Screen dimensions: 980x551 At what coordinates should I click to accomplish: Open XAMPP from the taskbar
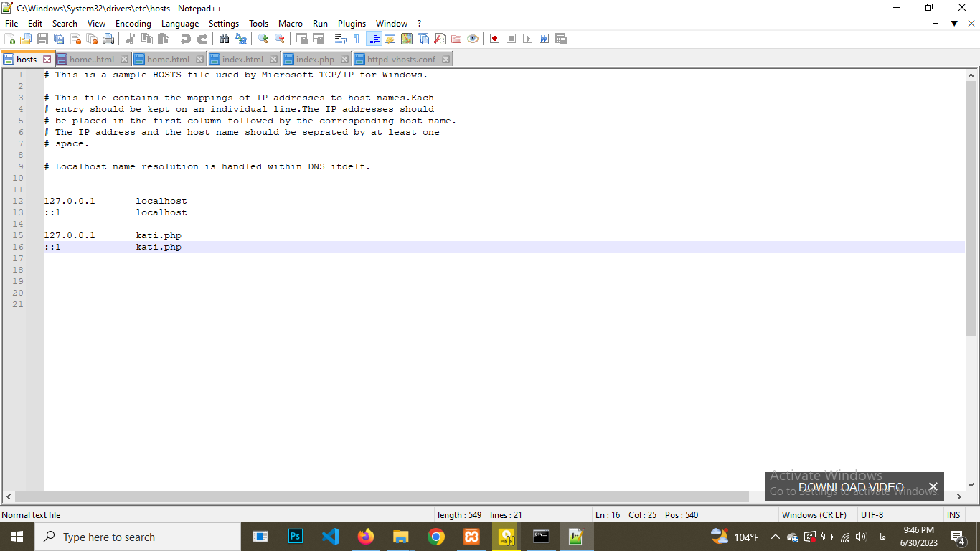click(471, 537)
